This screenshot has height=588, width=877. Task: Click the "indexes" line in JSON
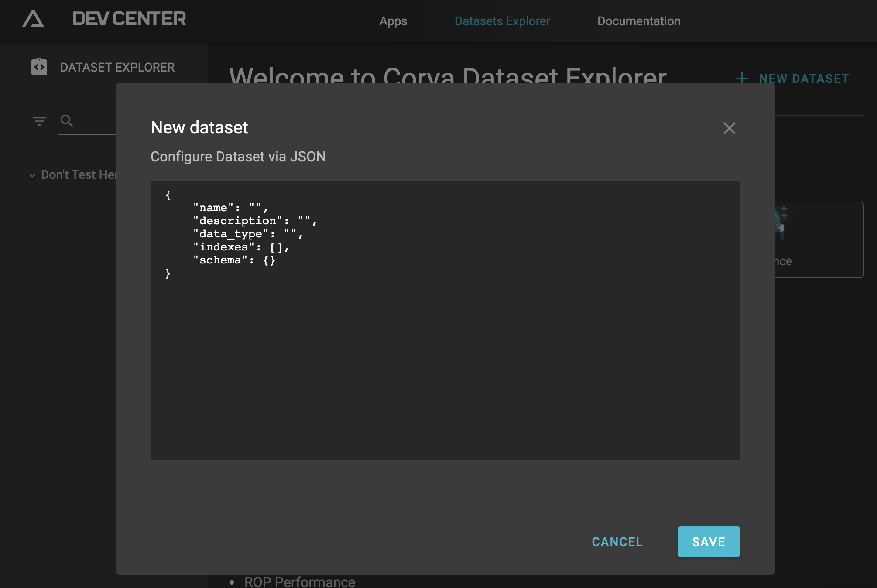click(241, 247)
